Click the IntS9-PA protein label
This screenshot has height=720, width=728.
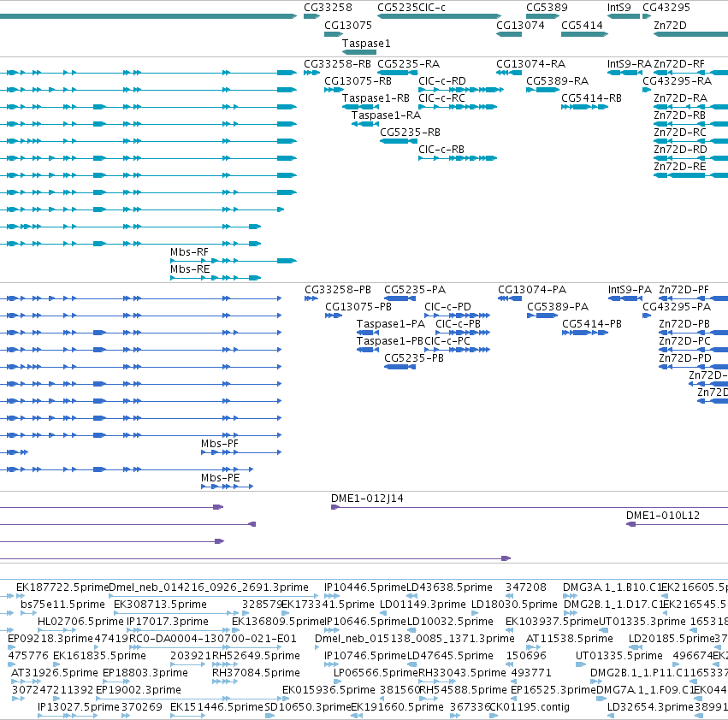pyautogui.click(x=630, y=290)
